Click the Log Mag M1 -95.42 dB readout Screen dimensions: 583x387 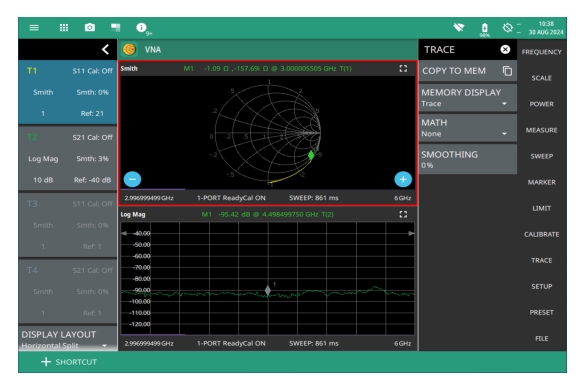tap(268, 214)
